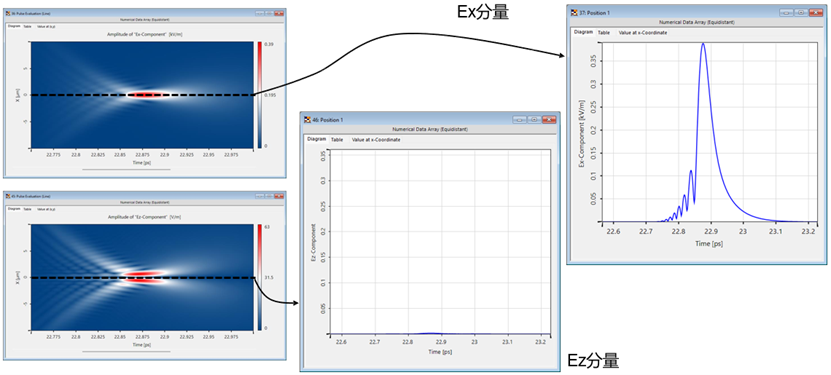Maximize the 46: Position 1 window
The width and height of the screenshot is (831, 375).
click(x=534, y=120)
